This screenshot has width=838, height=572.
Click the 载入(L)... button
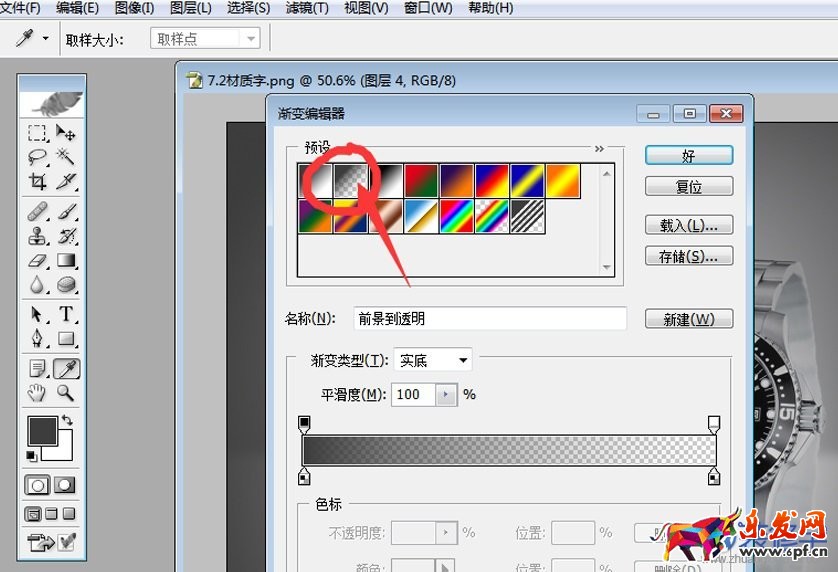pos(689,225)
